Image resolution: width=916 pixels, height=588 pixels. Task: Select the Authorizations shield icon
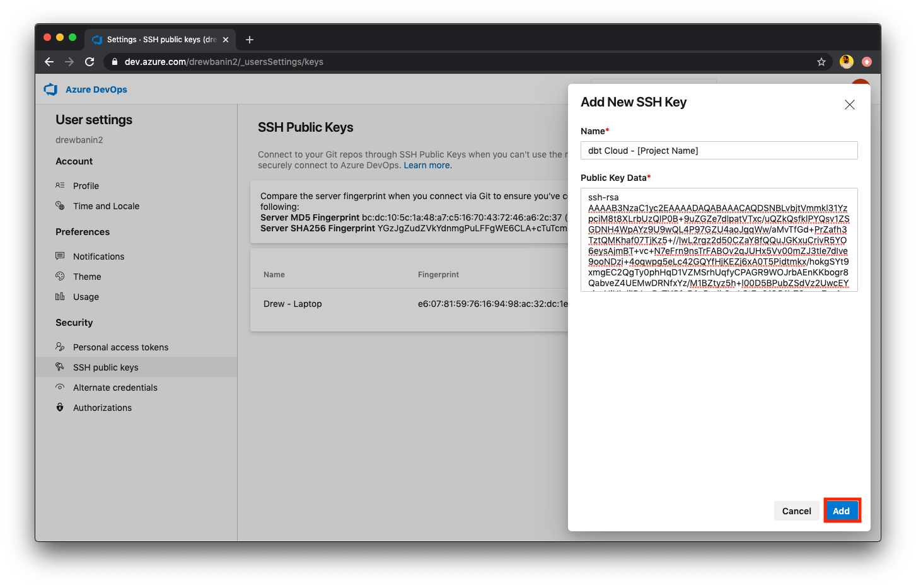(x=60, y=407)
